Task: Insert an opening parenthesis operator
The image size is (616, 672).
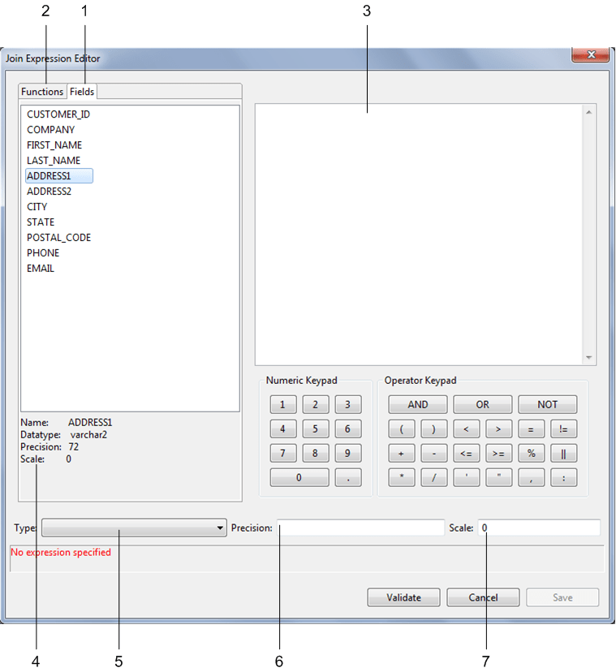Action: 402,429
